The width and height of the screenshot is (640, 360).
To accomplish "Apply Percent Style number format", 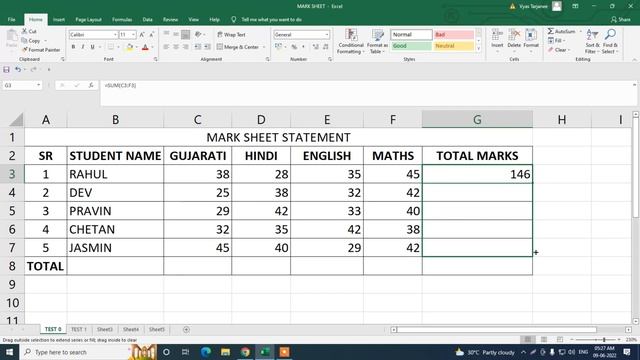I will pyautogui.click(x=294, y=47).
